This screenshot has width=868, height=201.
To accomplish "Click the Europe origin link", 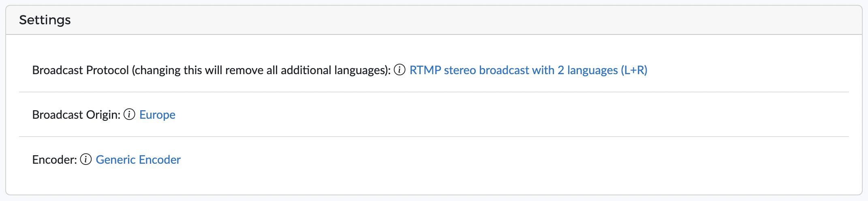I will click(x=157, y=115).
